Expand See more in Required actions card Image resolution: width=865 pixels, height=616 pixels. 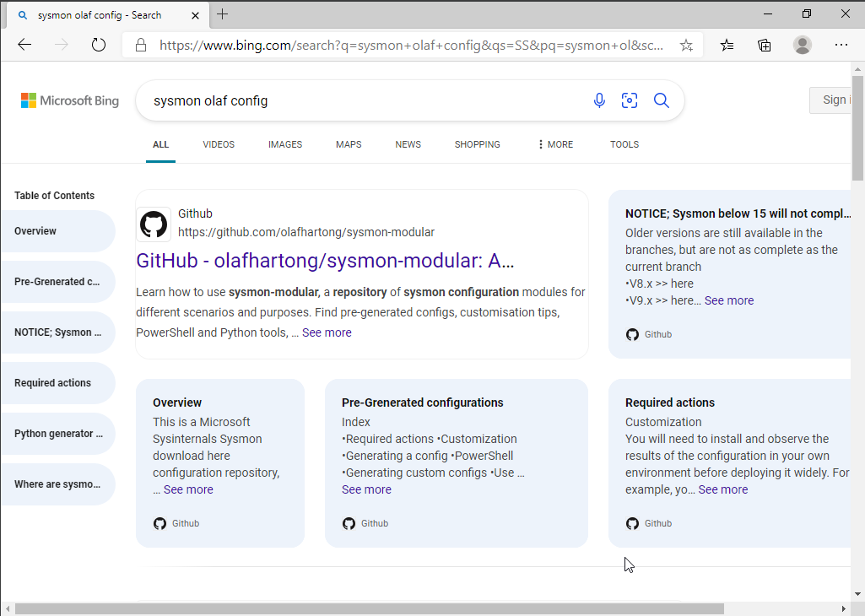tap(723, 489)
